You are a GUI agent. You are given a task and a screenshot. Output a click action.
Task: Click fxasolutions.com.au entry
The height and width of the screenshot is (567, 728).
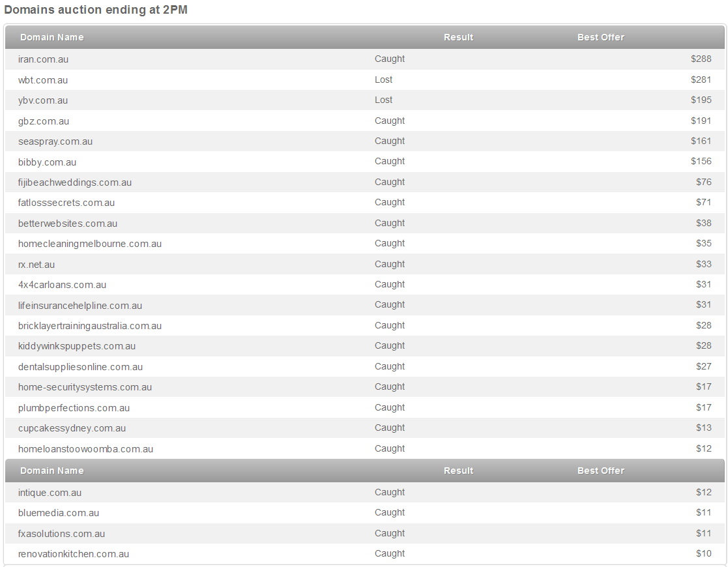tap(61, 534)
